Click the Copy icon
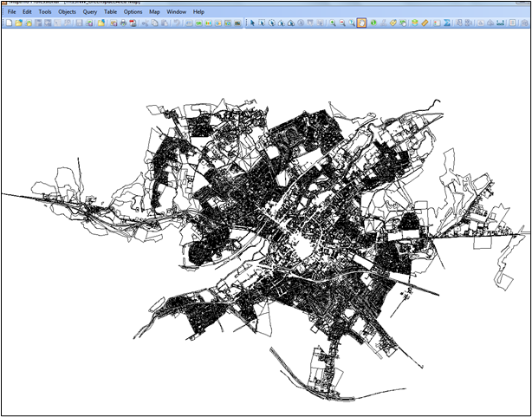 click(155, 23)
